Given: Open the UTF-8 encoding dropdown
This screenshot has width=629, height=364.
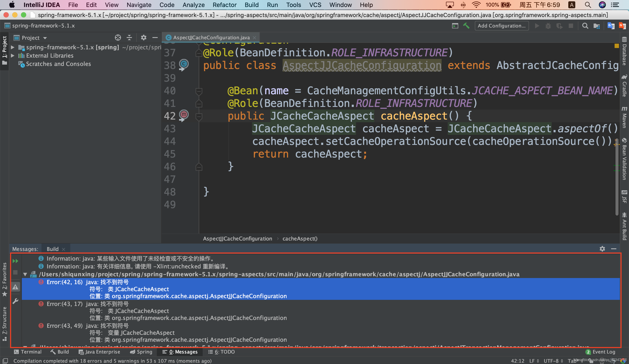Looking at the screenshot, I should pyautogui.click(x=553, y=361).
